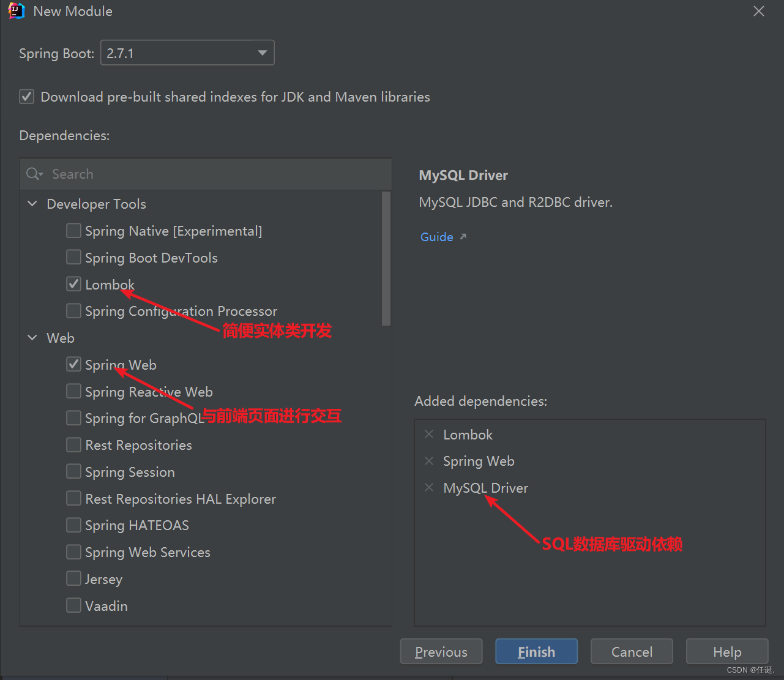Enable Spring HATEOAS checkbox

pos(73,525)
